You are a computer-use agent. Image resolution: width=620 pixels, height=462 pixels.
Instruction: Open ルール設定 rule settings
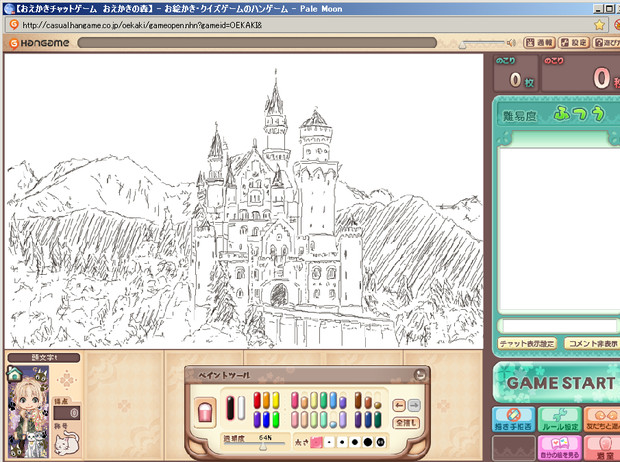pyautogui.click(x=560, y=419)
